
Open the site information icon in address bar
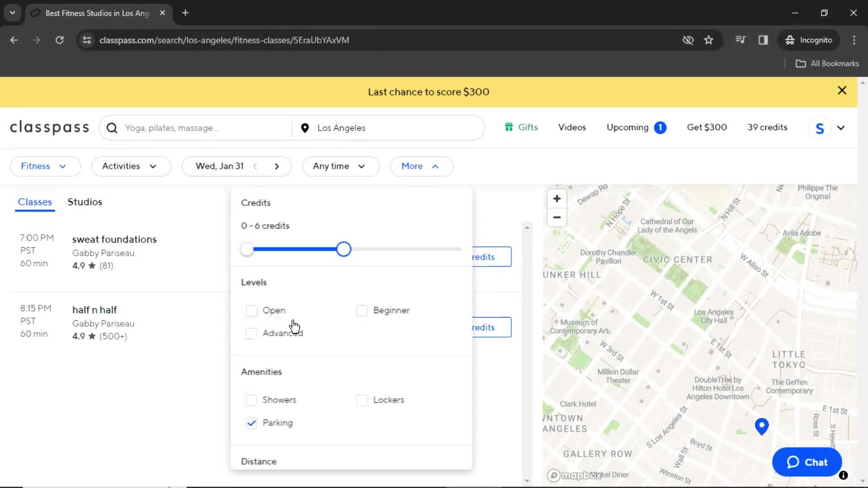click(x=87, y=40)
